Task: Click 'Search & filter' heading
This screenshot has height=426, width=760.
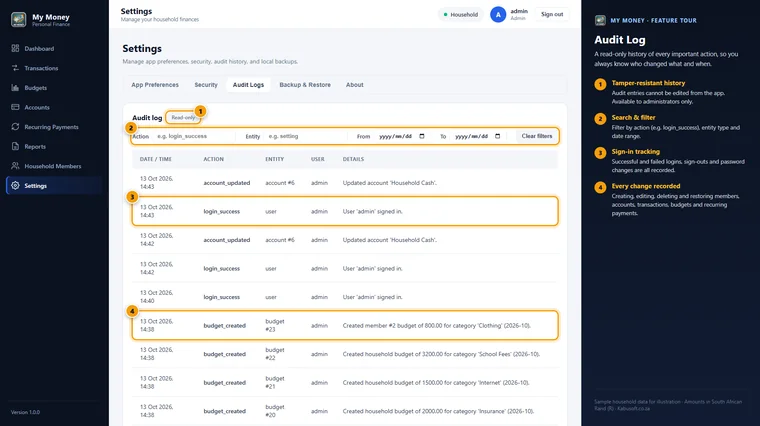Action: [x=633, y=117]
